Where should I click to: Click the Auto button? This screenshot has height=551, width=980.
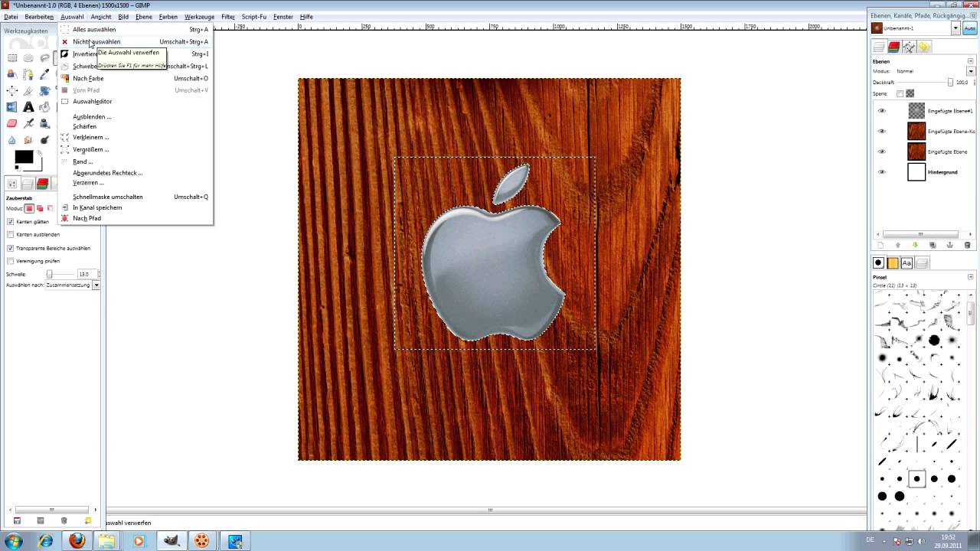tap(970, 28)
